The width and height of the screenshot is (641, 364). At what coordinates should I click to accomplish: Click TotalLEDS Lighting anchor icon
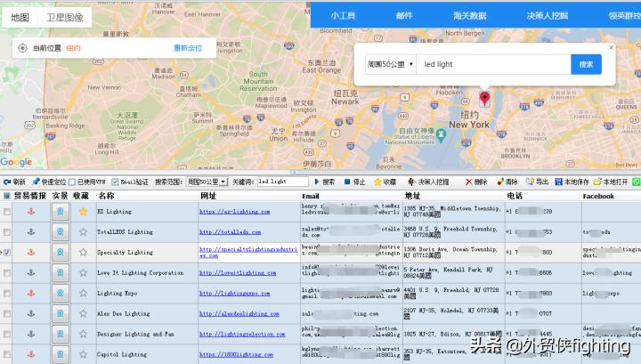click(x=31, y=231)
